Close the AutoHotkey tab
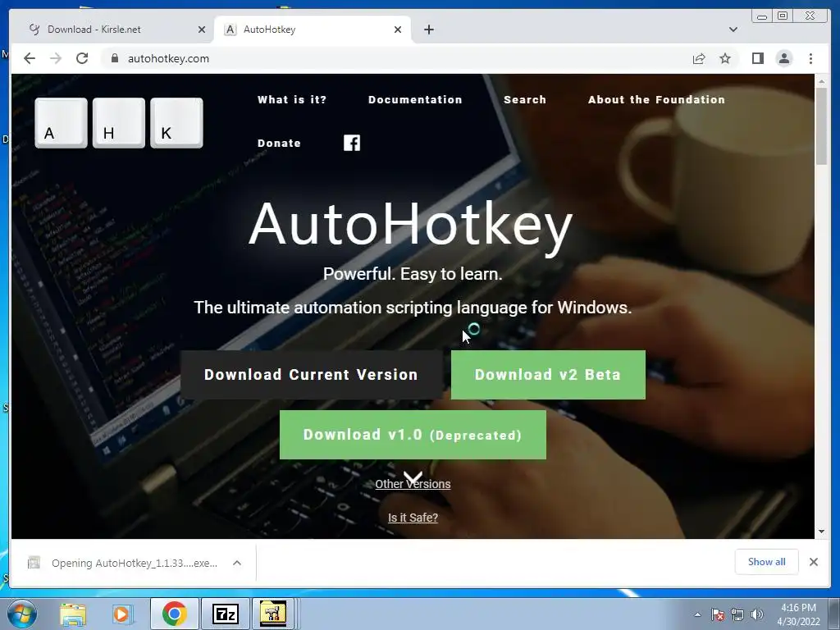 398,30
